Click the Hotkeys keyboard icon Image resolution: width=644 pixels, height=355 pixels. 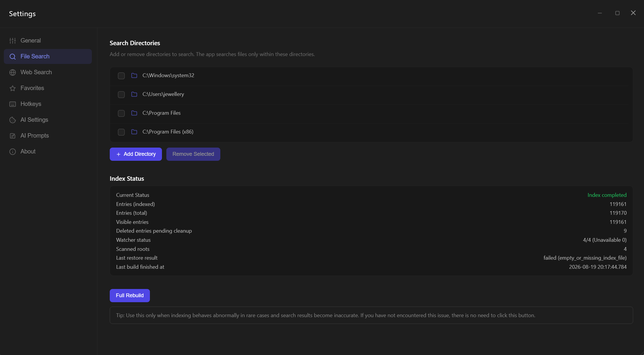coord(13,104)
